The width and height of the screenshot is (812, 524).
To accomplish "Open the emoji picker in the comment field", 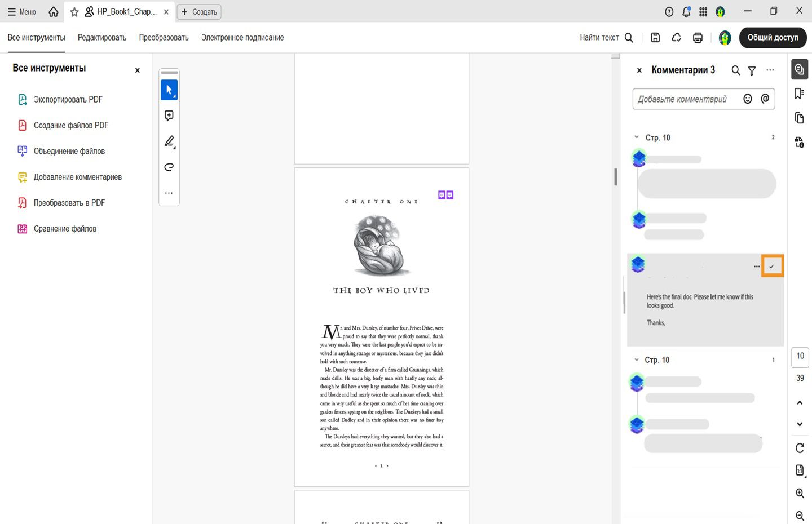I will point(748,99).
